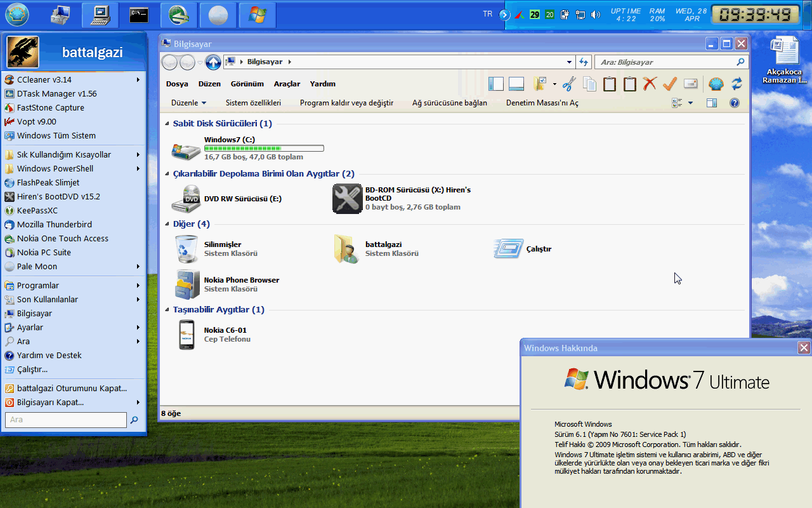Open the Araçlar menu
This screenshot has width=812, height=508.
[287, 84]
